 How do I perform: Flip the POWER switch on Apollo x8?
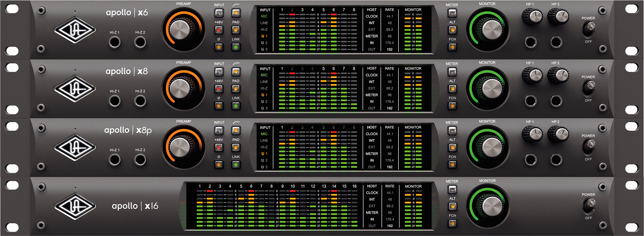[588, 89]
